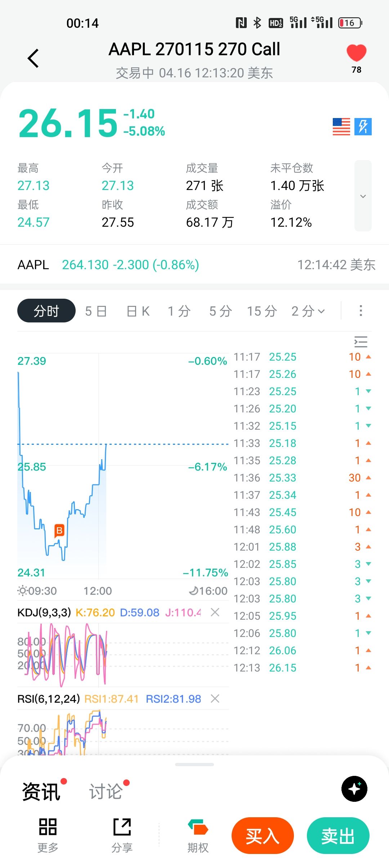
Task: Tap the red heart favorite icon
Action: coord(356,53)
